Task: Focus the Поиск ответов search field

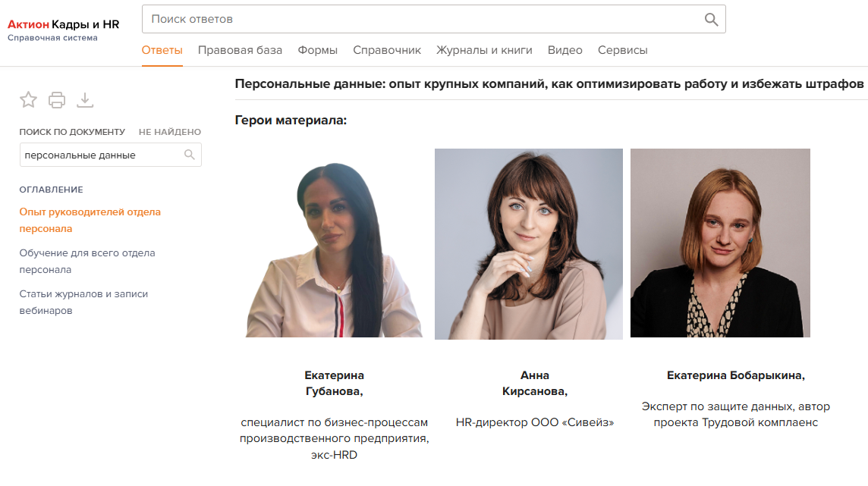Action: click(434, 20)
